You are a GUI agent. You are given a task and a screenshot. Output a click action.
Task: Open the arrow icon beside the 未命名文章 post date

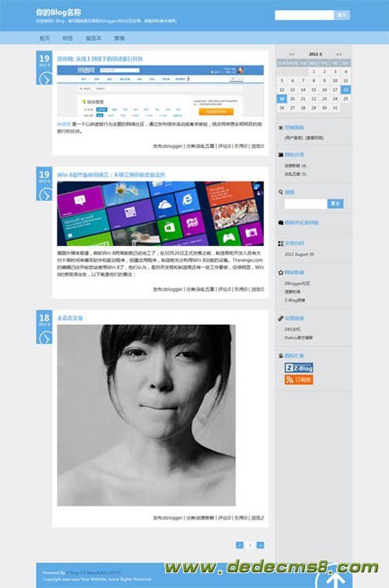click(45, 338)
